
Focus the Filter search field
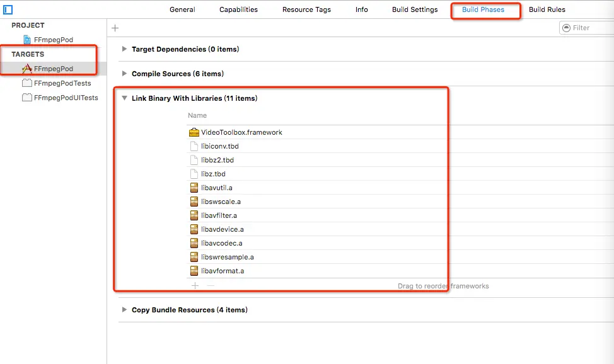click(588, 28)
